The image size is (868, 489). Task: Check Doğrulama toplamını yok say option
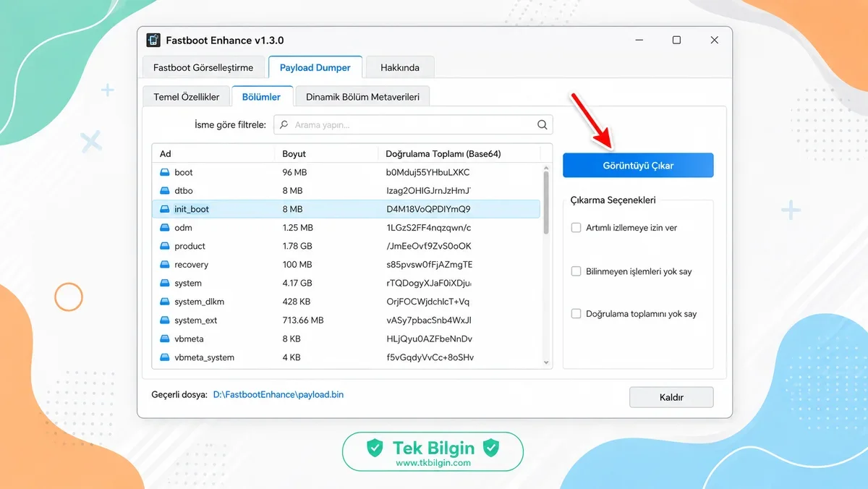pyautogui.click(x=576, y=314)
